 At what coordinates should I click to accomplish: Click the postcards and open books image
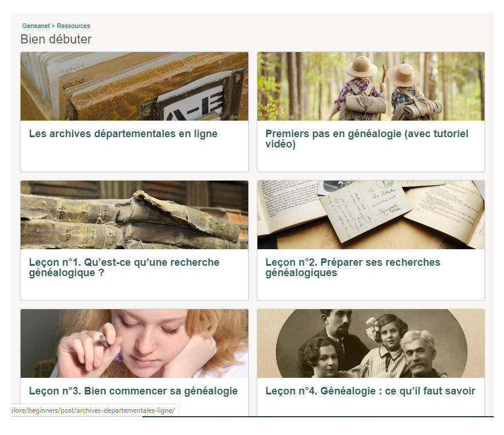371,215
